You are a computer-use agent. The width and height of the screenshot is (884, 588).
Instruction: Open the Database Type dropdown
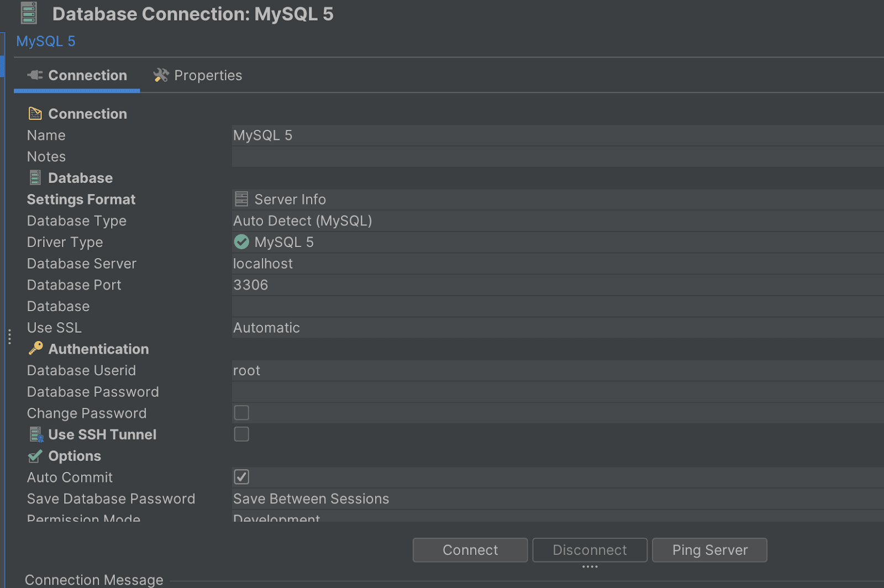pos(552,221)
